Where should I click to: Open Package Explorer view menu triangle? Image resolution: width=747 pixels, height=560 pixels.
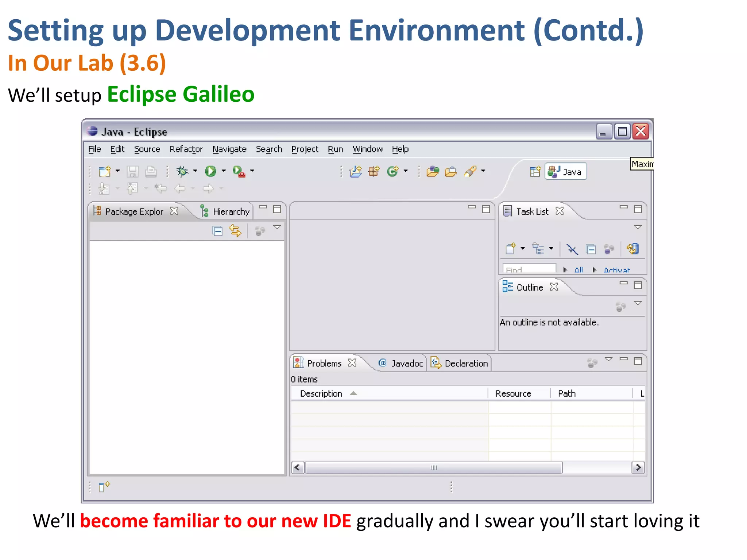click(277, 227)
